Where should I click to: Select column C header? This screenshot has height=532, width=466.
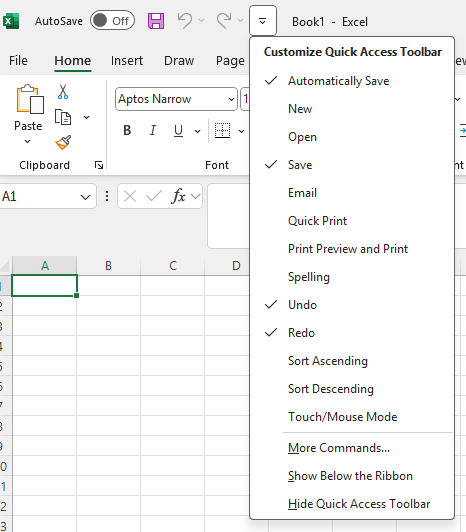point(172,266)
